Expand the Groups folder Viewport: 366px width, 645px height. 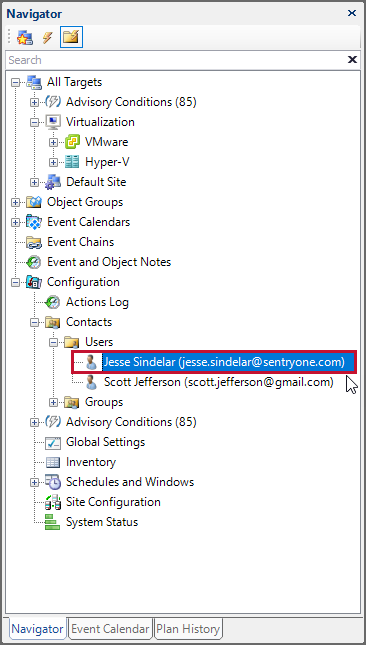53,403
